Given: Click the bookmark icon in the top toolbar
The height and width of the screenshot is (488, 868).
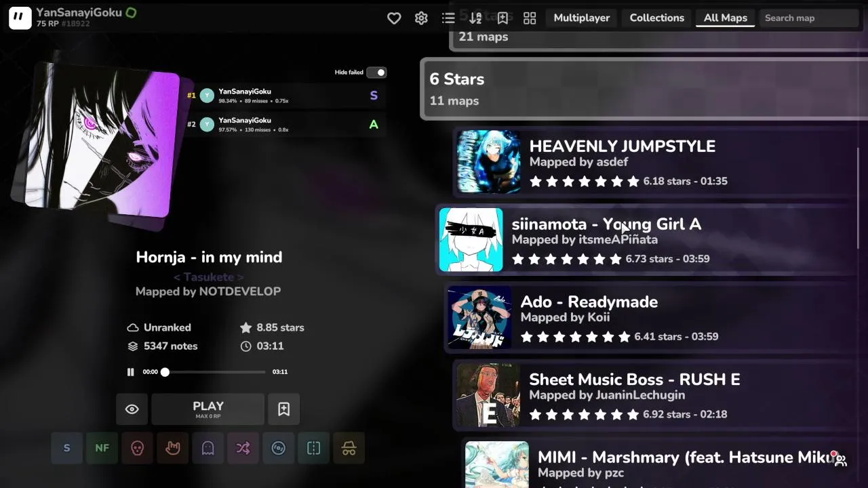Looking at the screenshot, I should (502, 18).
